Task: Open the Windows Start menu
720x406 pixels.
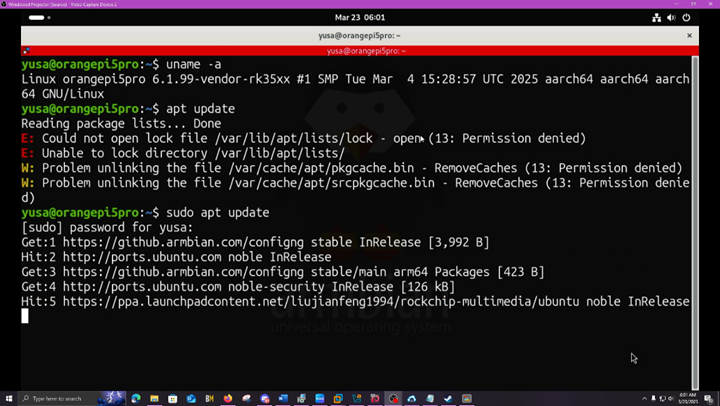Action: click(x=8, y=398)
